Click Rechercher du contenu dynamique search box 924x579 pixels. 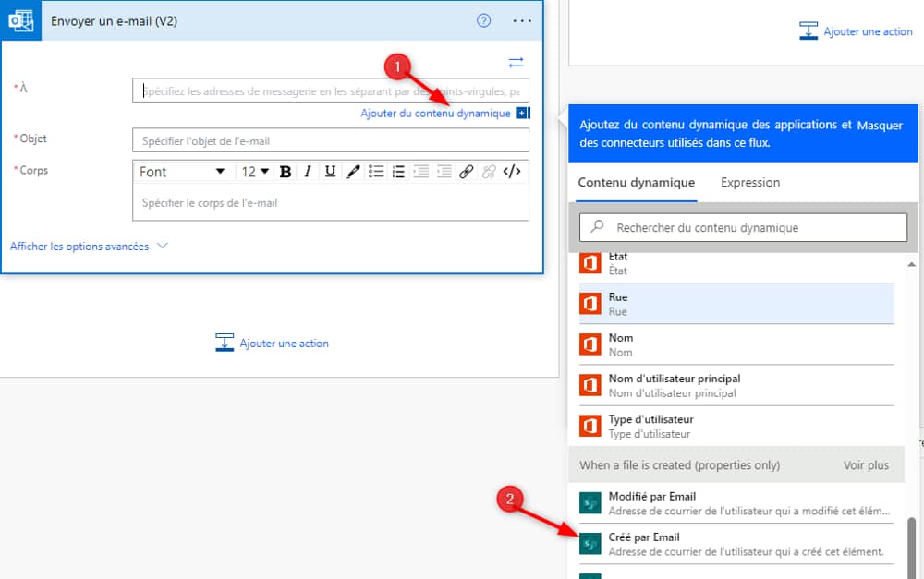point(743,227)
